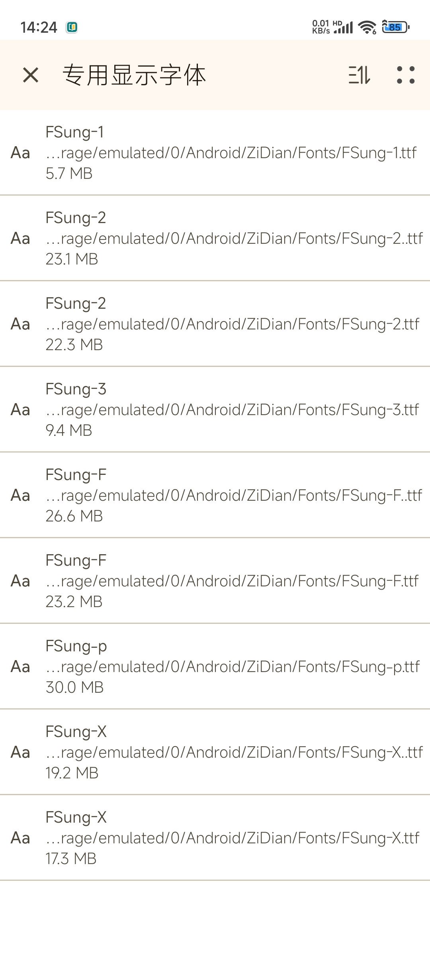Close the 专用显示字体 font screen
This screenshot has height=980, width=430.
31,75
